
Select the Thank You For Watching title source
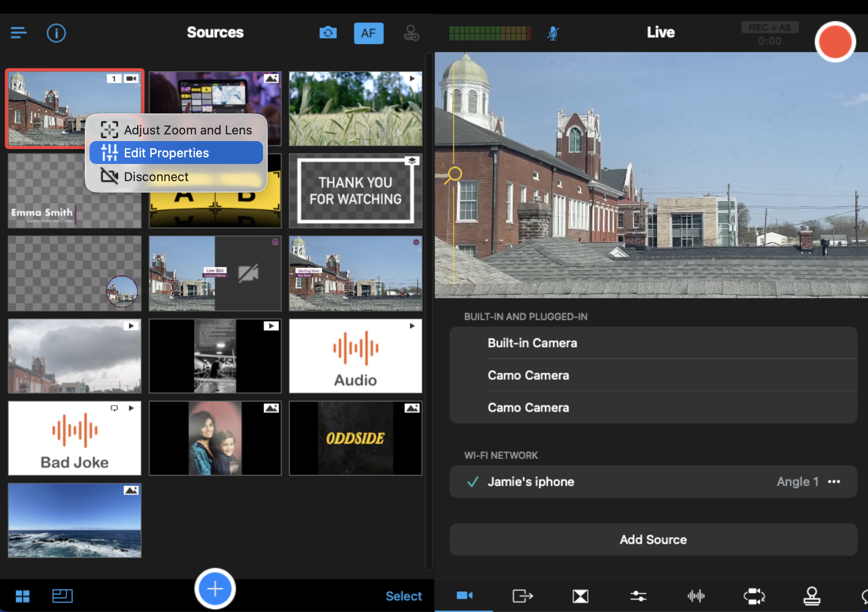coord(355,191)
